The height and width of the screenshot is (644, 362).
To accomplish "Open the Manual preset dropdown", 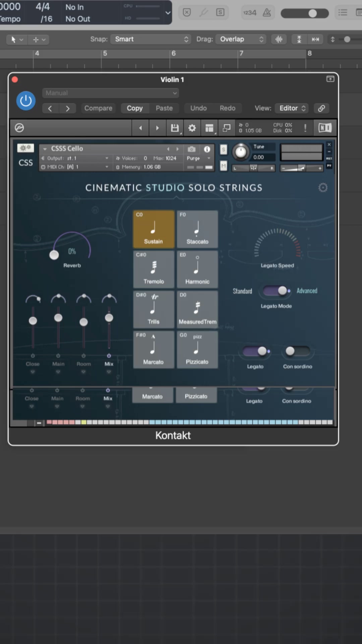I will pos(111,93).
